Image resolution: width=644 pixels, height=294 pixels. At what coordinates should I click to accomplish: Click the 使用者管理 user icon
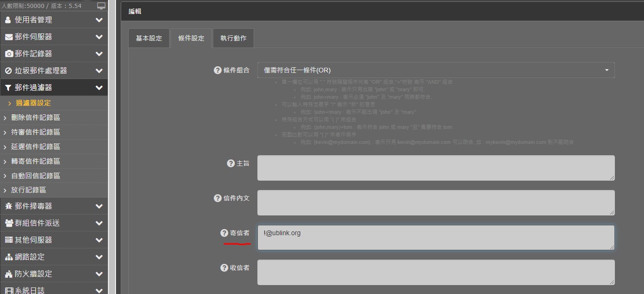[8, 20]
